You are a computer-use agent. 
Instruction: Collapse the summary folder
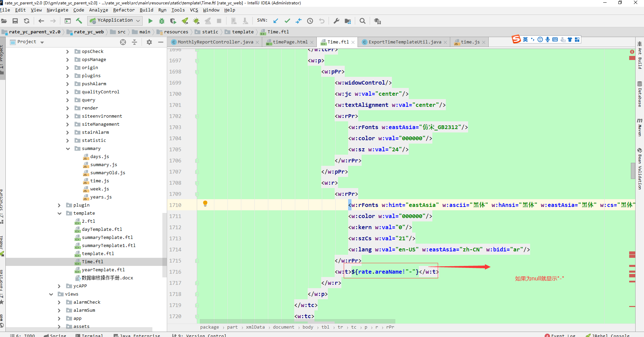click(x=67, y=149)
